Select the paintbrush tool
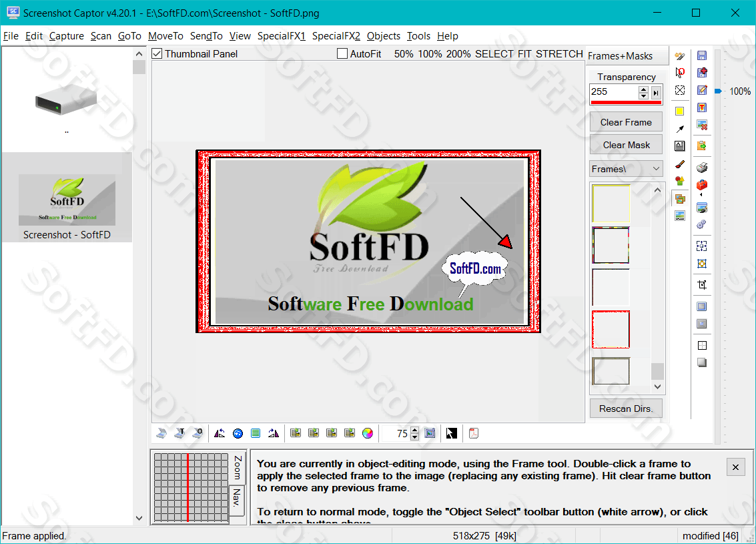Viewport: 756px width, 544px height. click(680, 164)
